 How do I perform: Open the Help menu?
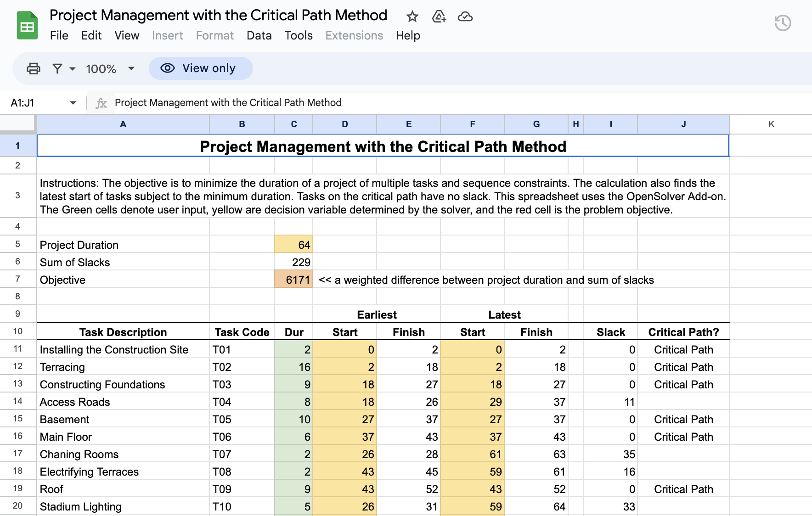[x=407, y=35]
